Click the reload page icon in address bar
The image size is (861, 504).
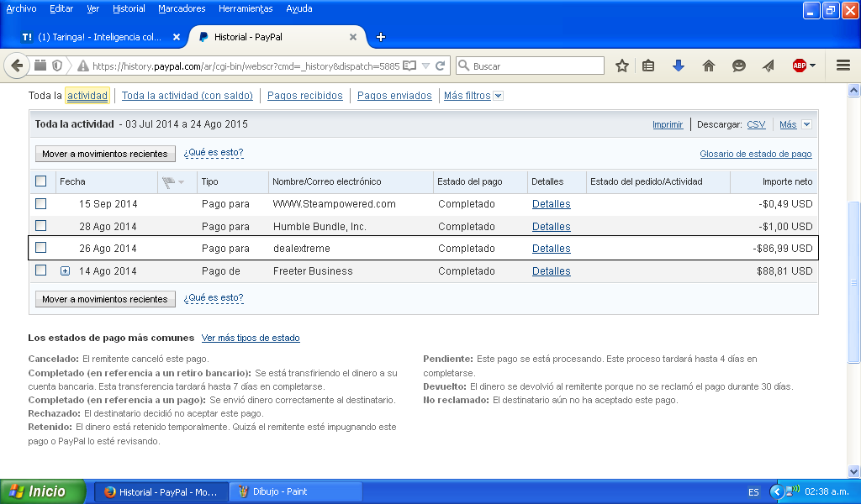(x=441, y=66)
